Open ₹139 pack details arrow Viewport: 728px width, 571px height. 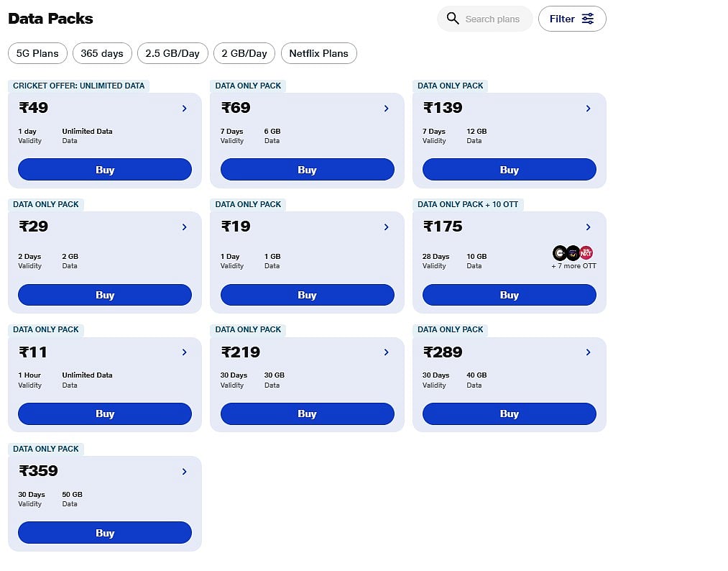pos(589,109)
